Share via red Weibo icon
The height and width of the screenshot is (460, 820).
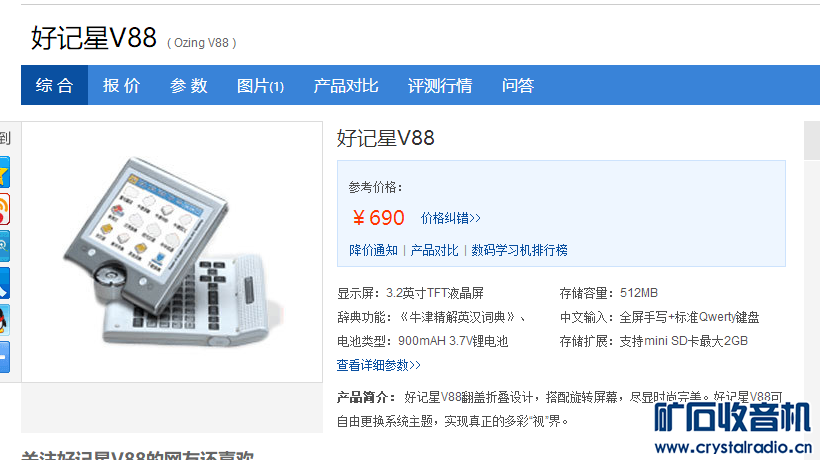coord(5,209)
